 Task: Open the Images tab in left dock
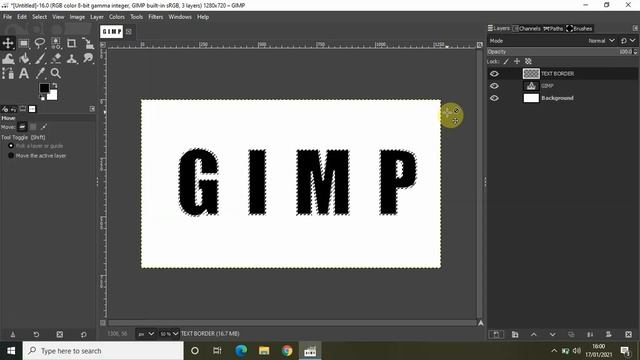point(32,109)
